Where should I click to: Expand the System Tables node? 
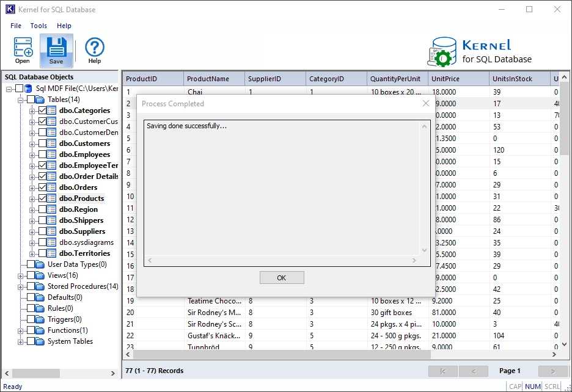point(20,342)
